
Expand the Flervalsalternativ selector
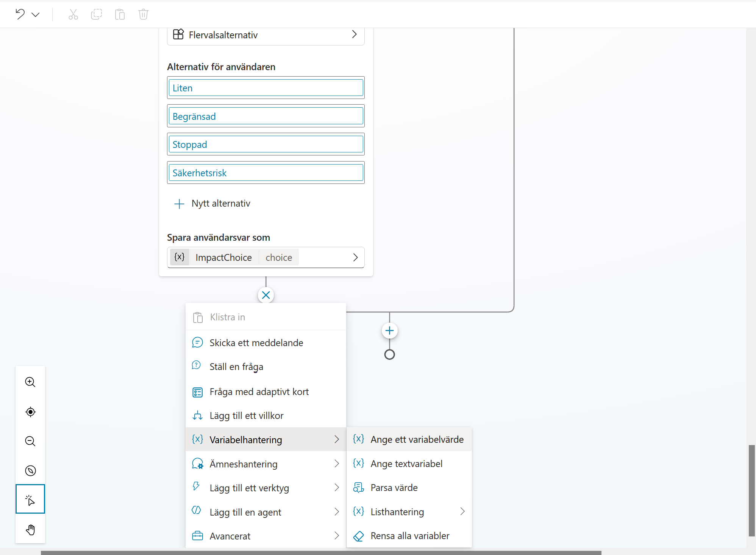pos(266,35)
